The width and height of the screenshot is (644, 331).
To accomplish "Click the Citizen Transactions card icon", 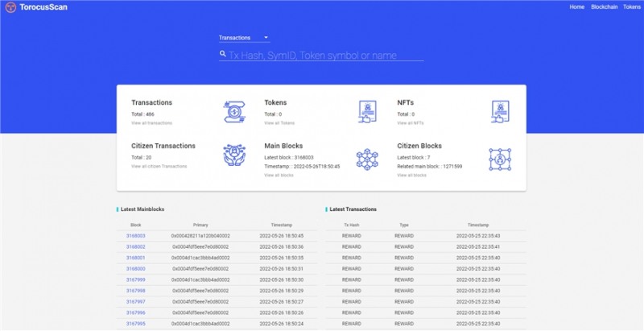I will point(234,155).
